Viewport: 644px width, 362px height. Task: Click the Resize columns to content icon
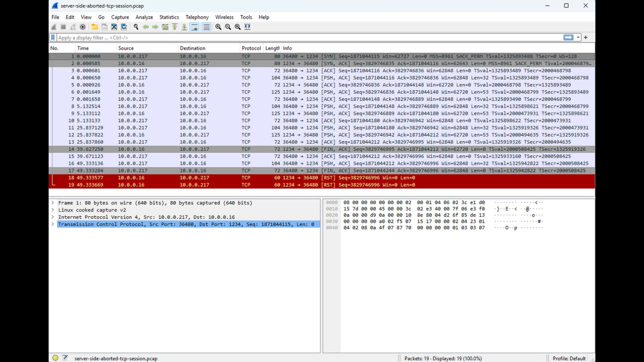[247, 27]
